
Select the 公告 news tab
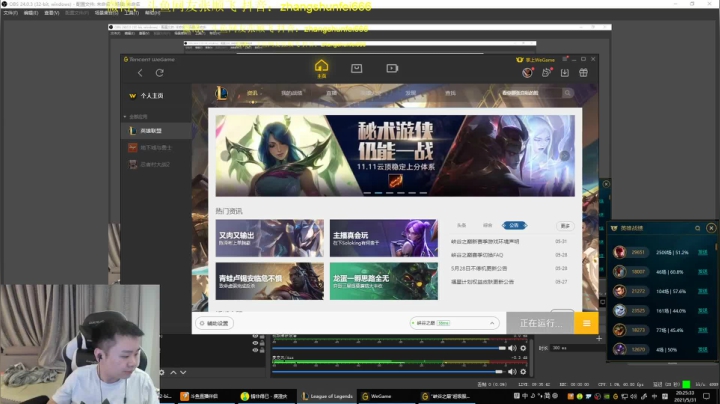tap(514, 225)
